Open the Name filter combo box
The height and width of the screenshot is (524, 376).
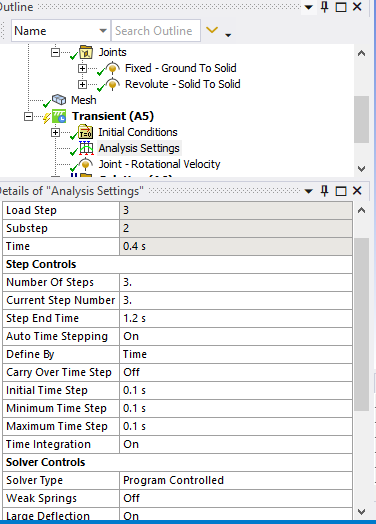tap(61, 31)
